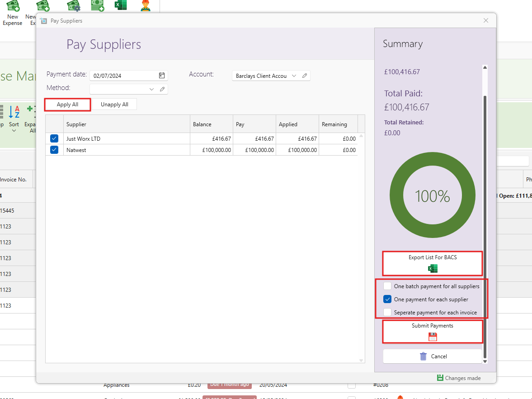The image size is (532, 399).
Task: Click the Summary panel vertical scrollbar
Action: (x=485, y=227)
